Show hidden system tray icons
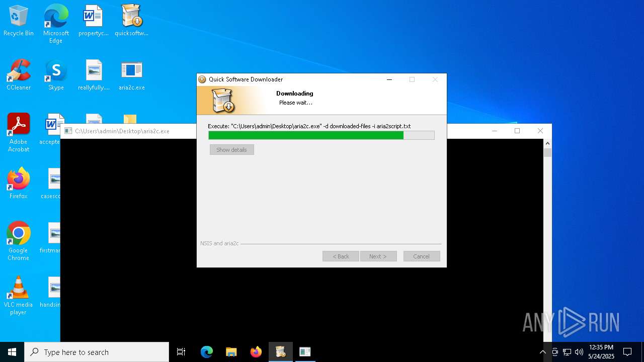This screenshot has height=362, width=644. 542,352
